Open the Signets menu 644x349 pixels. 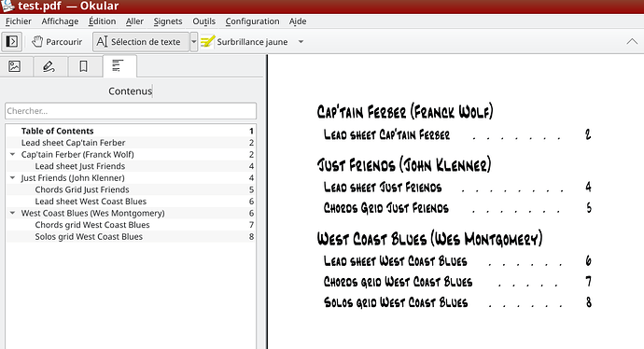click(x=168, y=21)
